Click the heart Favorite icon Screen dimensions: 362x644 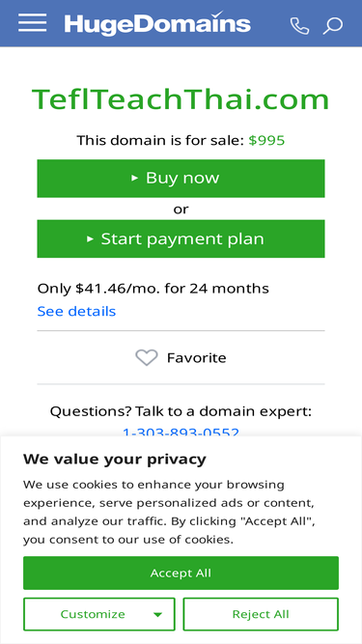tap(147, 358)
